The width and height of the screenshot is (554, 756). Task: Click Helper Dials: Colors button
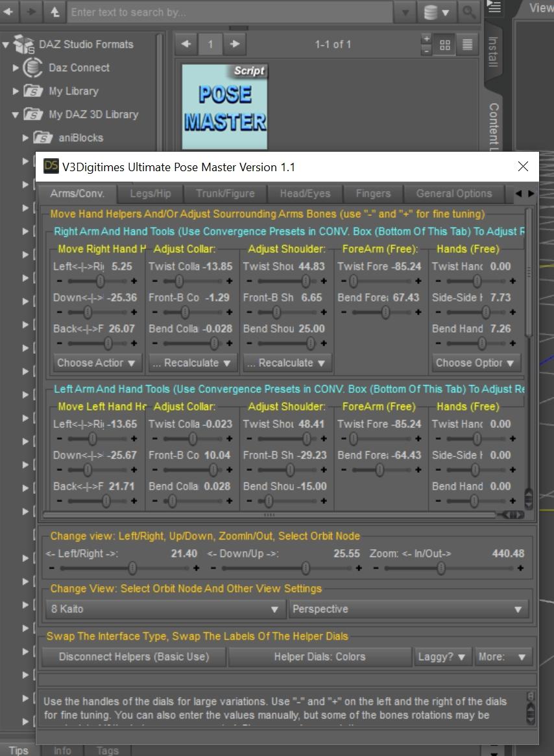319,657
